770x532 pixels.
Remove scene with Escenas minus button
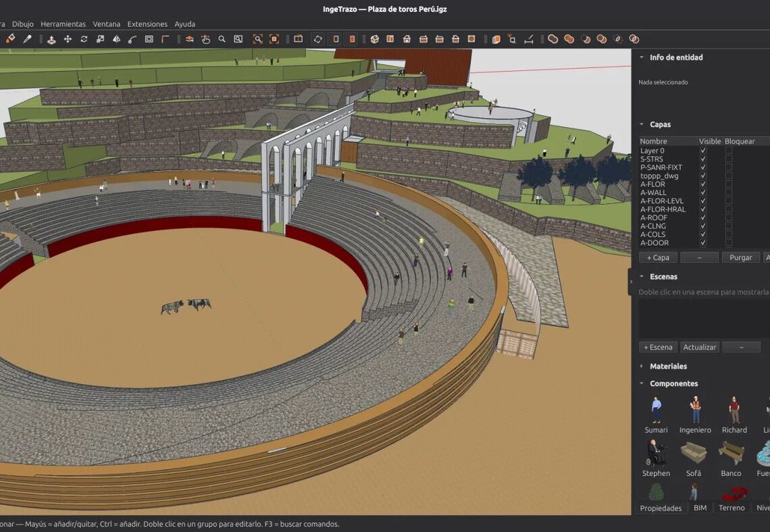point(742,347)
